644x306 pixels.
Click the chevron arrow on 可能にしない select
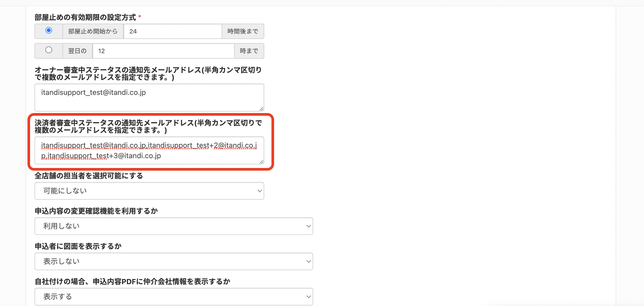tap(260, 191)
